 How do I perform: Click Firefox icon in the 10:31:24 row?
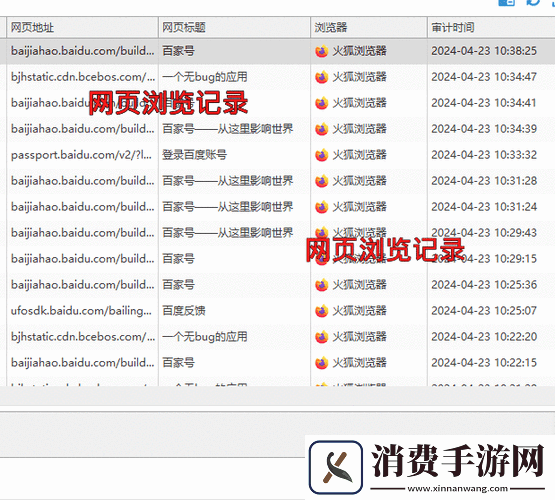(x=321, y=207)
